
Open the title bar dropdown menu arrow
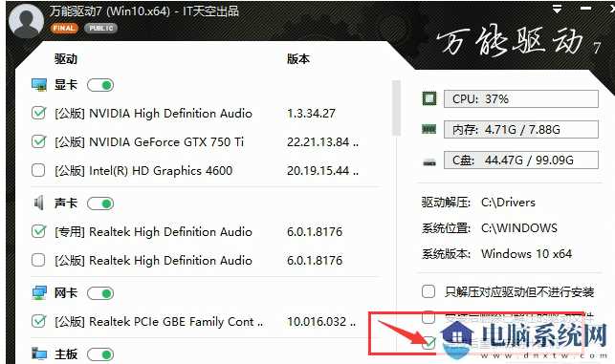[x=557, y=9]
